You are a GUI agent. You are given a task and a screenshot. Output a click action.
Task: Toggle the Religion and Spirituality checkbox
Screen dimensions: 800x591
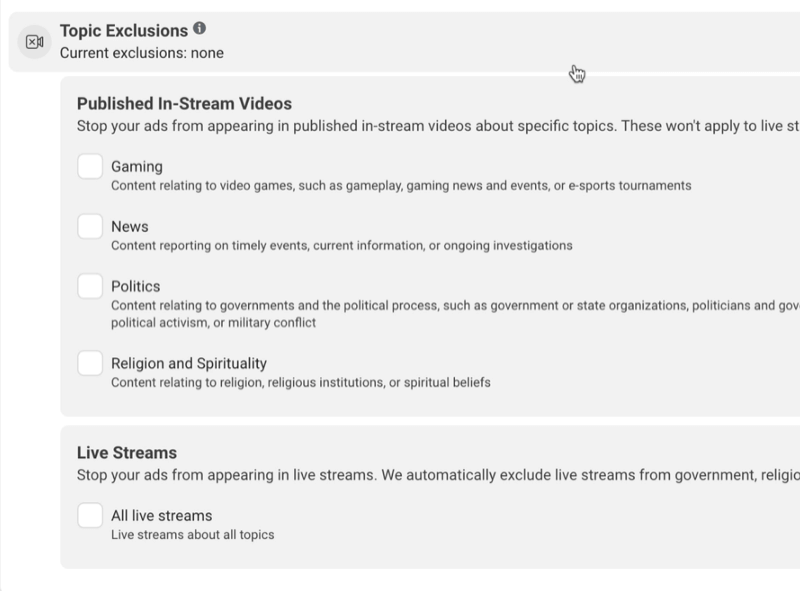point(90,363)
